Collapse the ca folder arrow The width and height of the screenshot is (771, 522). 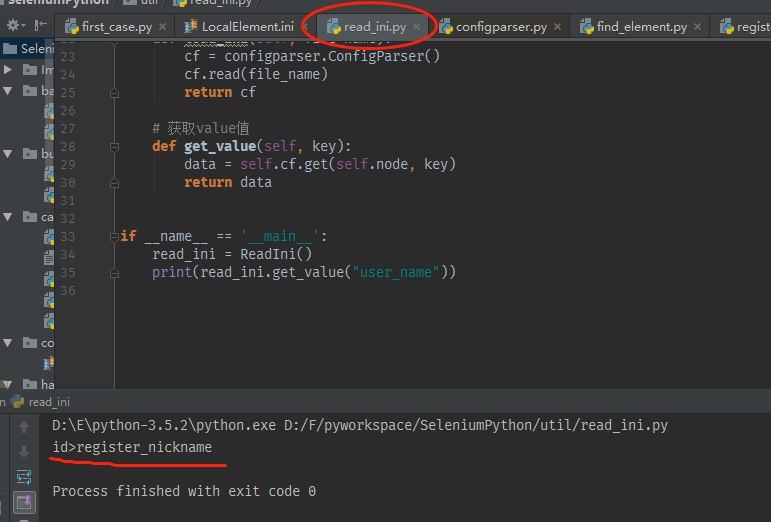coord(7,217)
